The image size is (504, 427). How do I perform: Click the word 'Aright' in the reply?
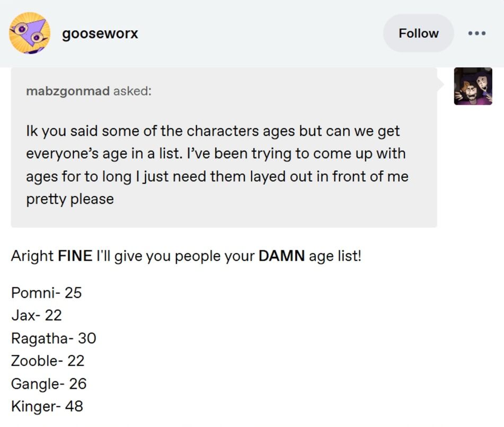click(x=32, y=257)
